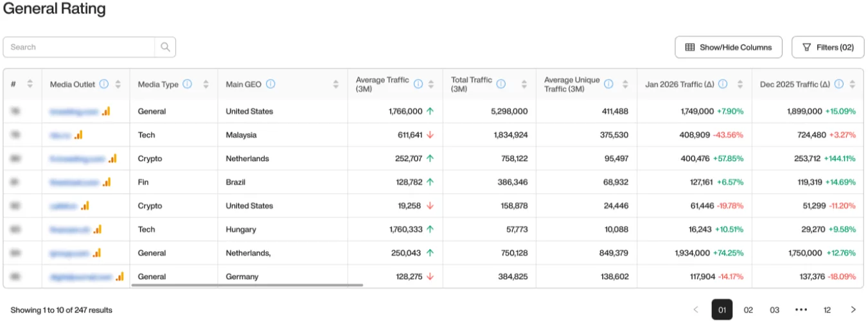Go to page 02 of results

pyautogui.click(x=748, y=310)
